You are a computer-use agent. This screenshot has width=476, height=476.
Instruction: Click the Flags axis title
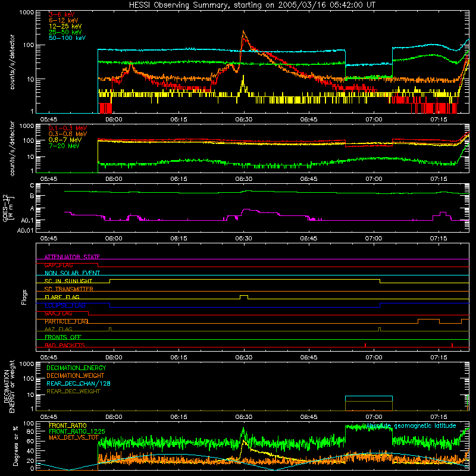24,297
